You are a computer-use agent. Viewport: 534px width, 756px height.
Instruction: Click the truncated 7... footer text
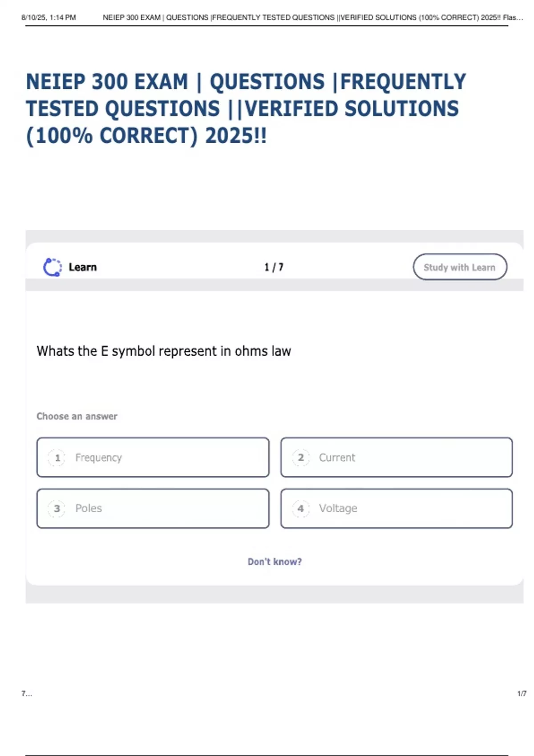(x=27, y=693)
